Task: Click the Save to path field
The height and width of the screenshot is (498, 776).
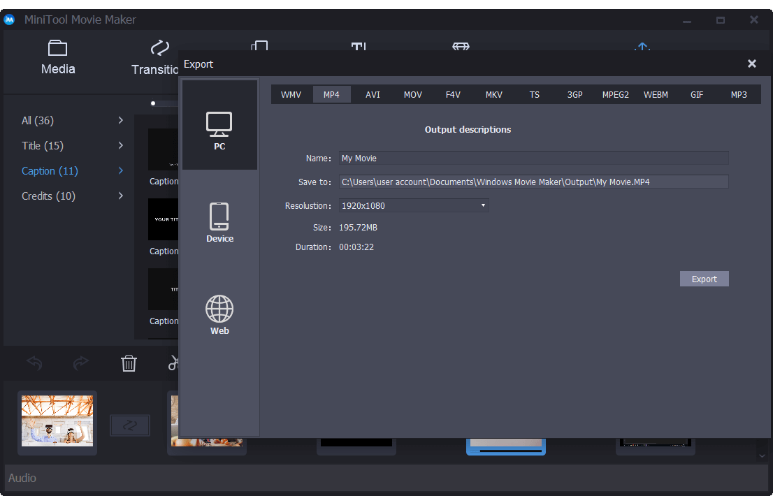Action: tap(534, 182)
